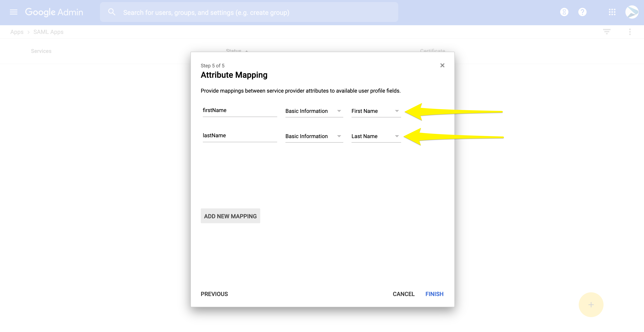Open the three-dot more options menu
The image size is (644, 332).
630,32
